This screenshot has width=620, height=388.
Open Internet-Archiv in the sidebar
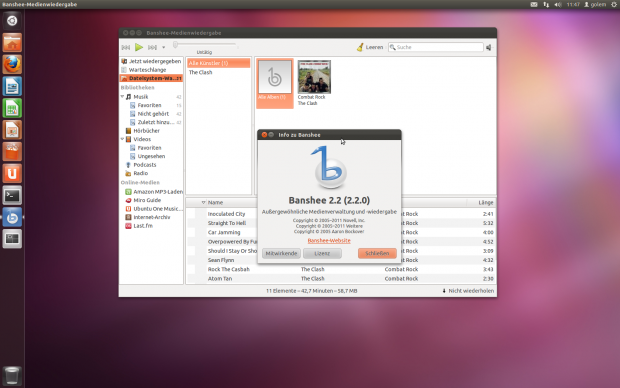(x=151, y=217)
